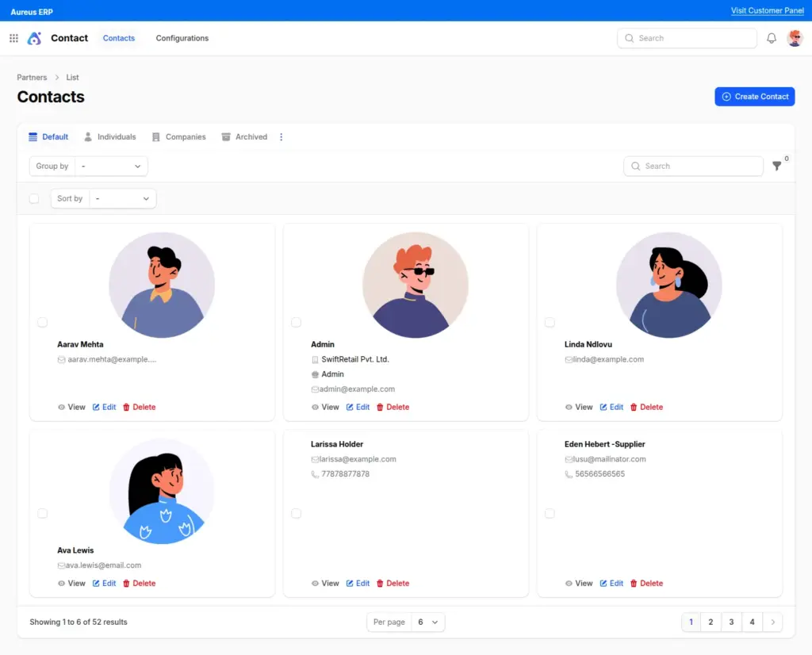Screen dimensions: 812x655
Task: Click the Aureus ERP logo icon
Action: click(34, 38)
